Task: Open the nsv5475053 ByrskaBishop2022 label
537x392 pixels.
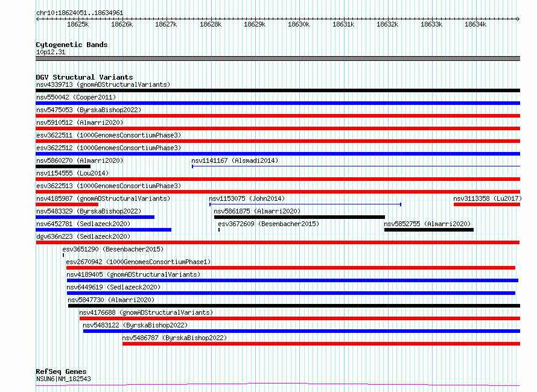Action: 89,110
